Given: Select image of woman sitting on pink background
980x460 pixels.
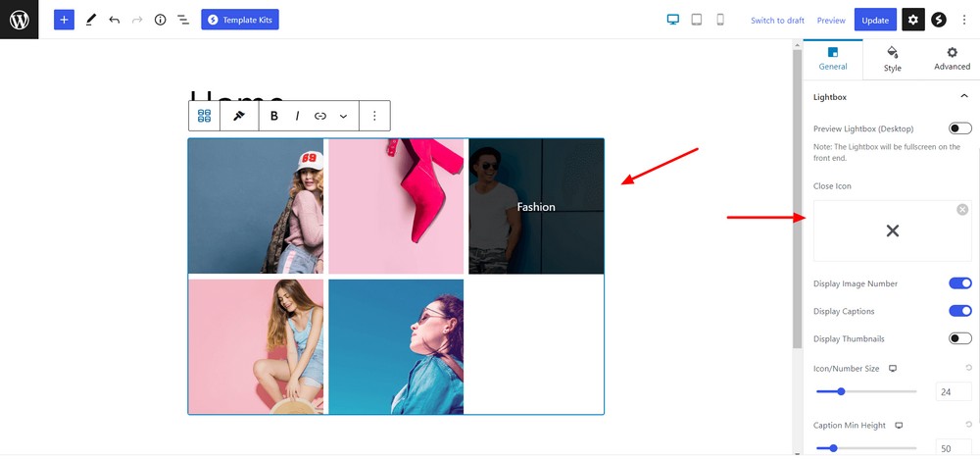Looking at the screenshot, I should click(x=256, y=347).
